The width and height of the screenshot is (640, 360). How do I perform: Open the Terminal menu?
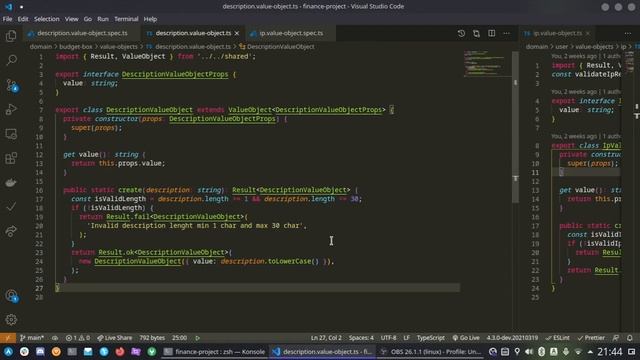pos(126,19)
